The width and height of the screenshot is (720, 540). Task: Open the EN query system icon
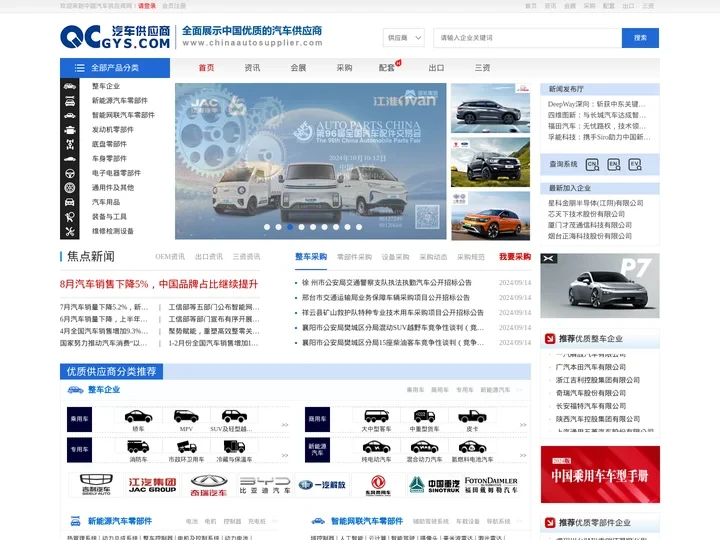pyautogui.click(x=614, y=165)
